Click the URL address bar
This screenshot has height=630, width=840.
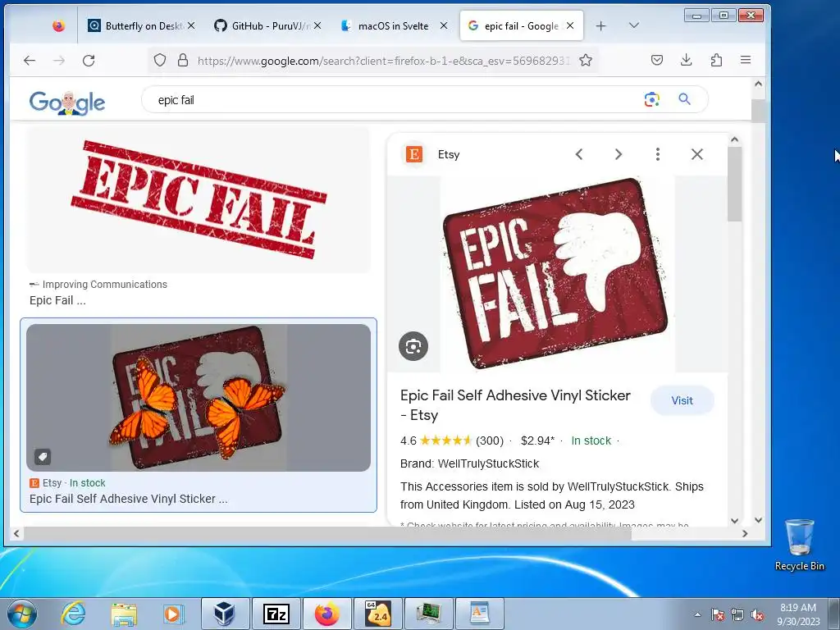382,61
